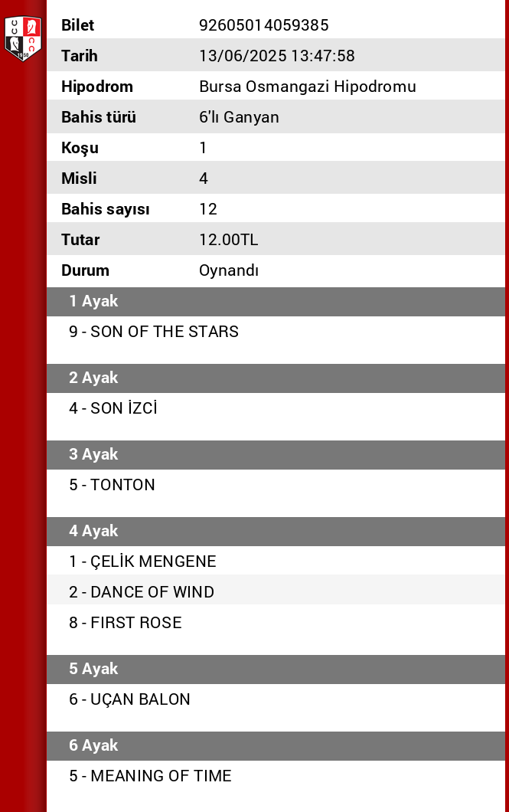Image resolution: width=509 pixels, height=812 pixels.
Task: Select horse 9 - SON OF THE STARS
Action: coord(154,332)
